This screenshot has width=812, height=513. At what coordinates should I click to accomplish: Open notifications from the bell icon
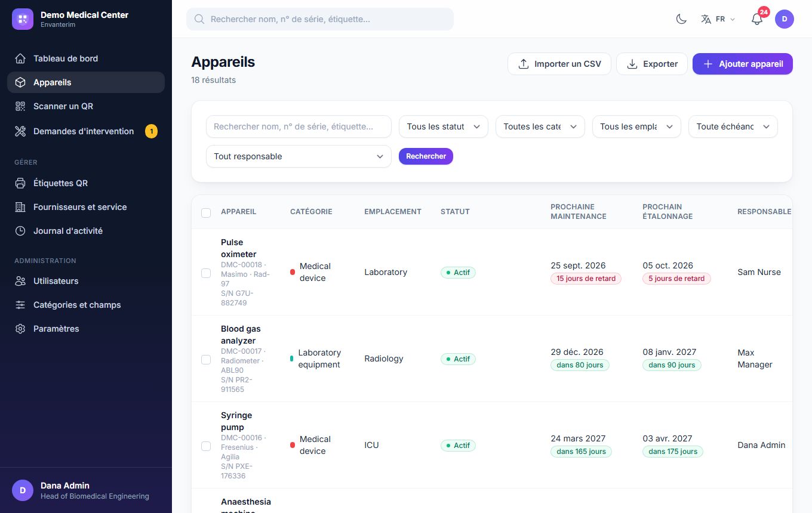coord(757,19)
